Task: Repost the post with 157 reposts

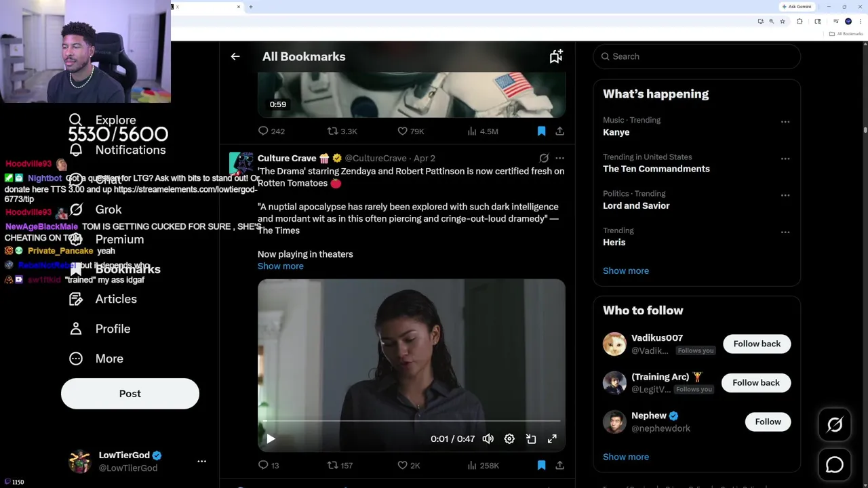Action: [340, 465]
